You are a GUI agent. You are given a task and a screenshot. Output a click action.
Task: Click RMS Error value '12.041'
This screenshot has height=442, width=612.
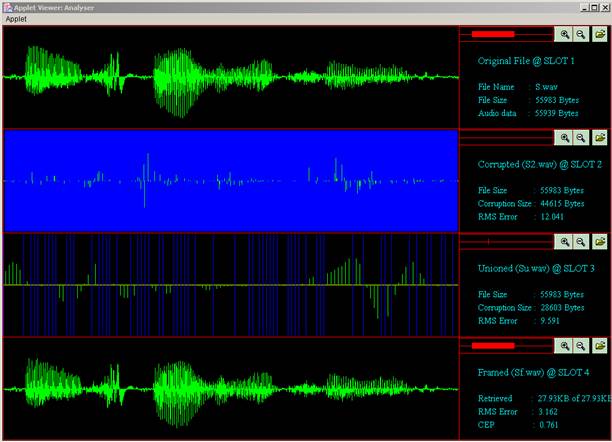[552, 217]
